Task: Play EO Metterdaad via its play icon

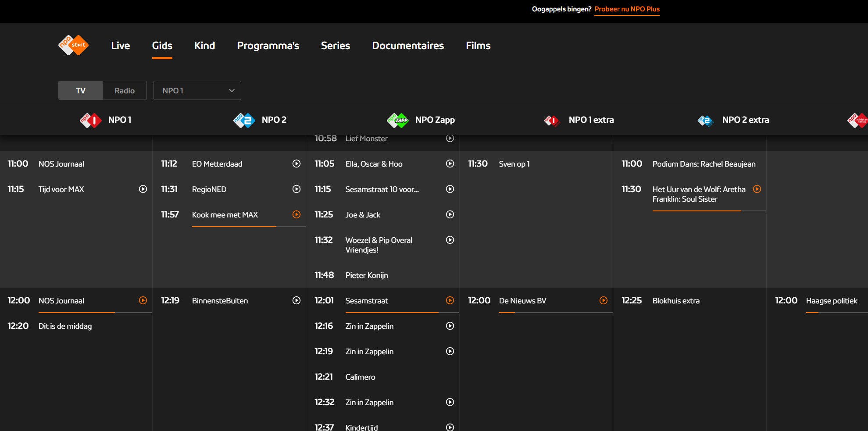Action: [296, 164]
